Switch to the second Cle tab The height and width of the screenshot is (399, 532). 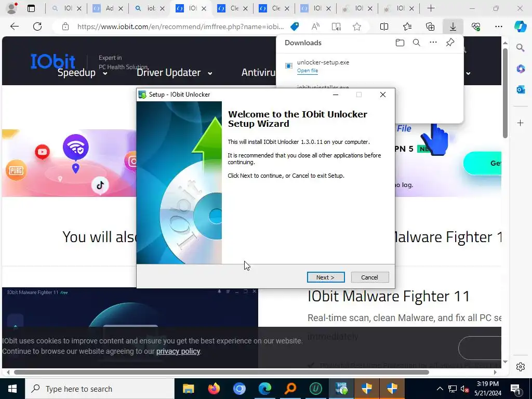click(x=274, y=8)
